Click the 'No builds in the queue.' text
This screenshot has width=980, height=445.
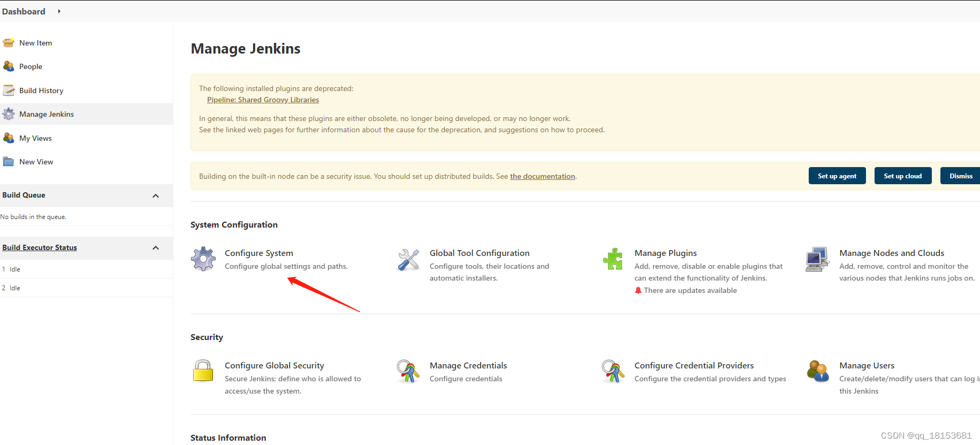[33, 217]
